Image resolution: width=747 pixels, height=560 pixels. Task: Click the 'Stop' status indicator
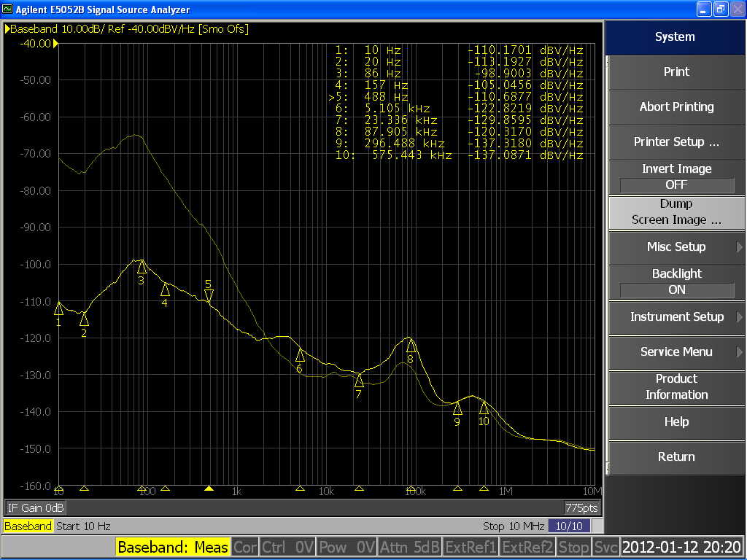[x=574, y=547]
